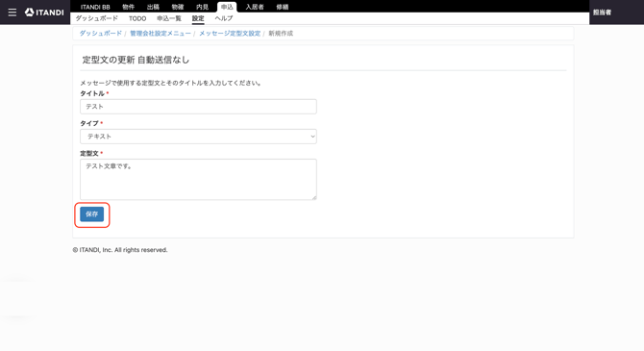The width and height of the screenshot is (644, 351).
Task: Open the TODO sub menu item
Action: click(x=137, y=18)
